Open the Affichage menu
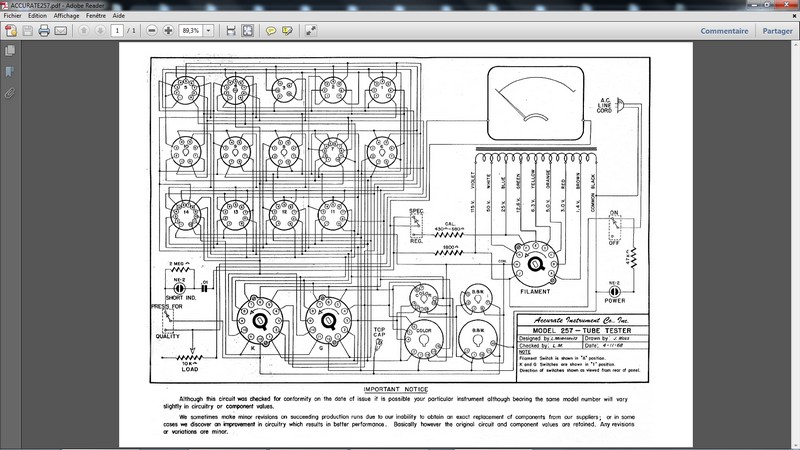 [66, 16]
